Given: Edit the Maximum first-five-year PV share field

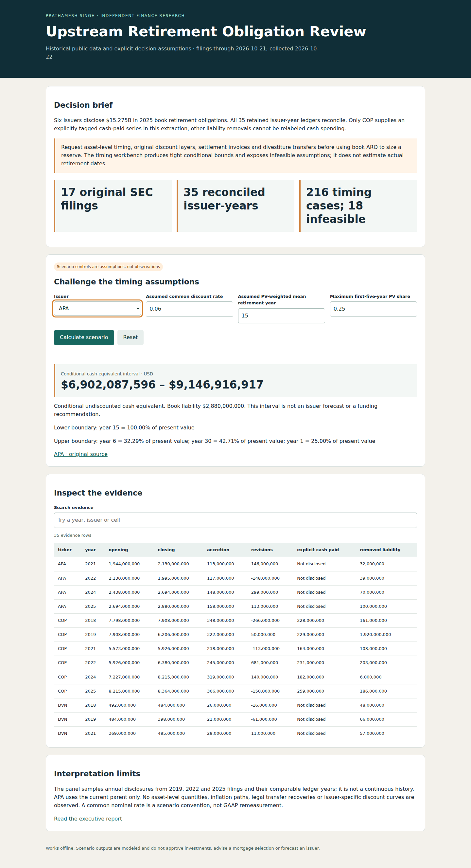Looking at the screenshot, I should [373, 309].
